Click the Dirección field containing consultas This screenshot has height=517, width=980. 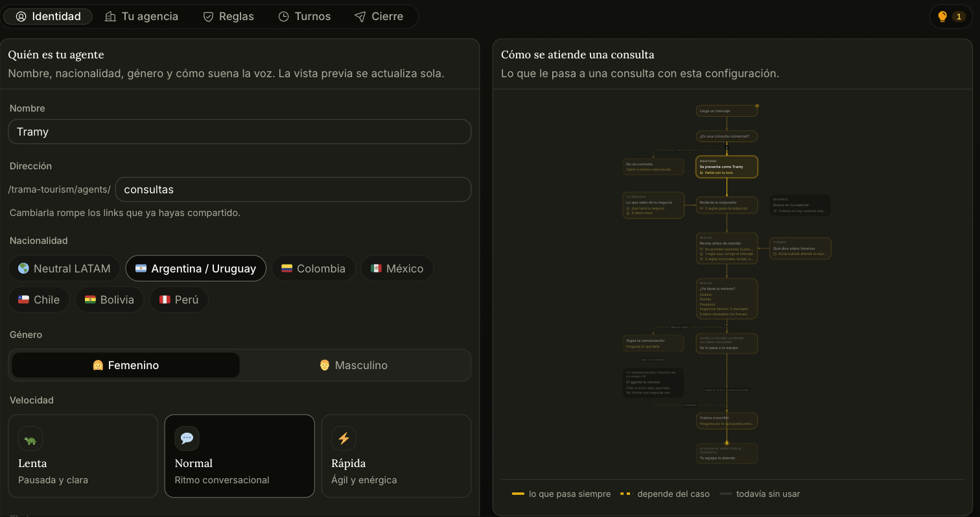pos(293,189)
